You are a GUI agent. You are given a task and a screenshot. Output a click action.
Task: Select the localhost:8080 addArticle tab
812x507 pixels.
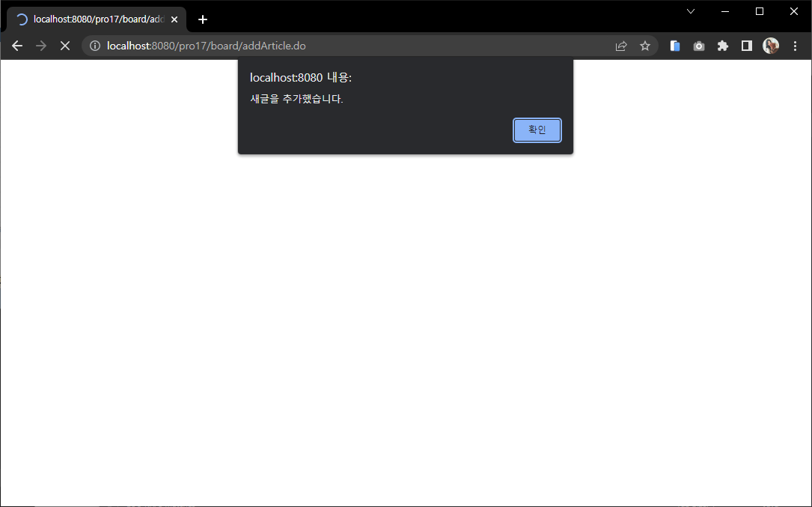coord(97,19)
